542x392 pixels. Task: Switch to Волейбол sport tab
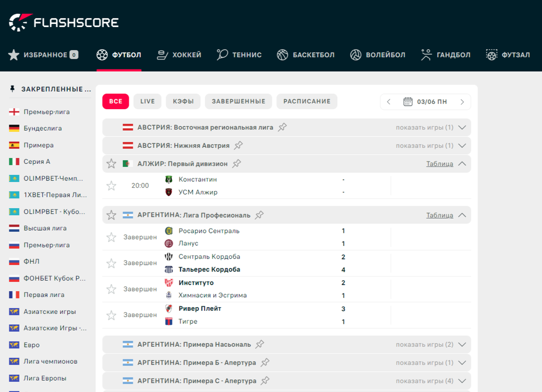tap(378, 55)
